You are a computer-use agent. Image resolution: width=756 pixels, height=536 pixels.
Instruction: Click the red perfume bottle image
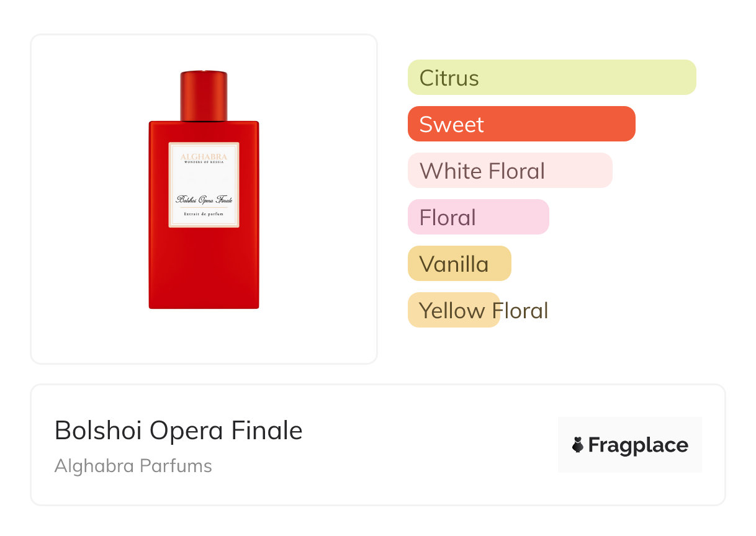point(204,189)
